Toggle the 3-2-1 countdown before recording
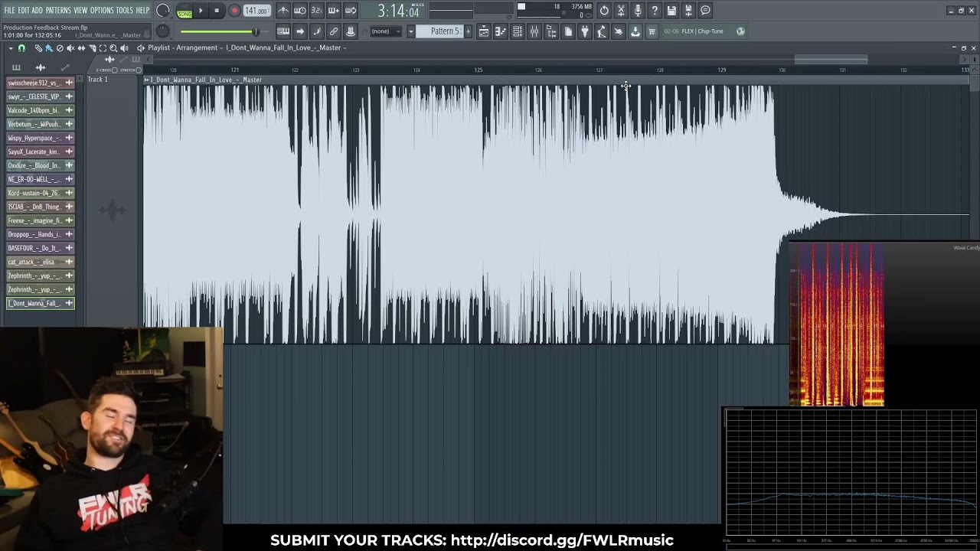The image size is (980, 551). tap(317, 11)
